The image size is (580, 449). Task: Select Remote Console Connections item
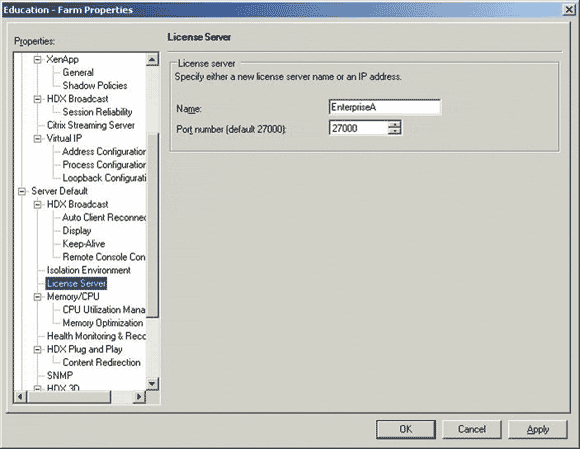click(x=104, y=257)
